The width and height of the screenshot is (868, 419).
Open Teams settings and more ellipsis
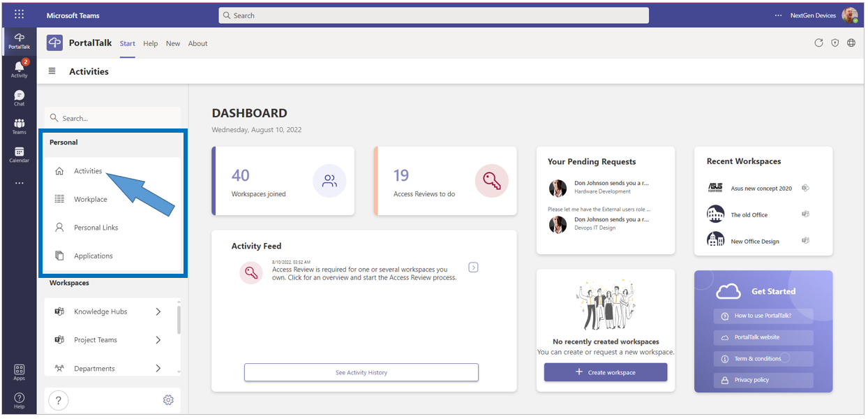(779, 15)
